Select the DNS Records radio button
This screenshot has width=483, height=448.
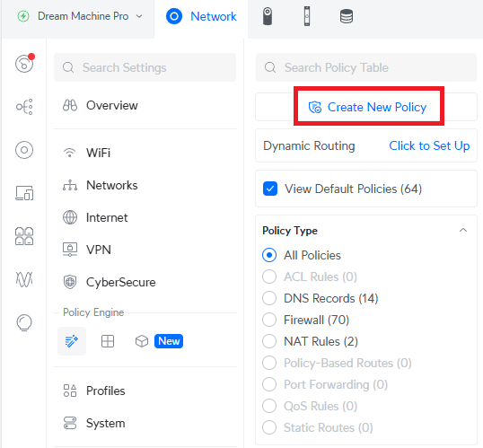(x=269, y=298)
